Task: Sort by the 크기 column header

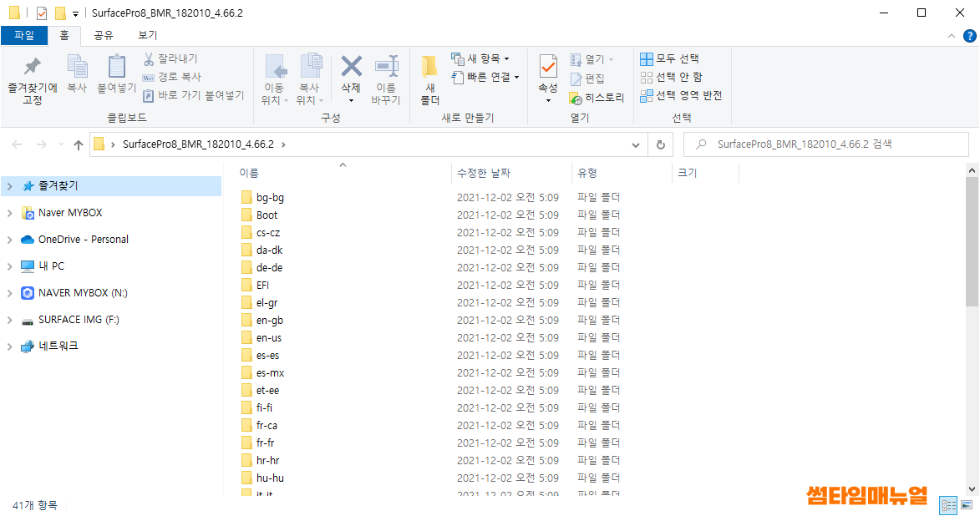Action: [x=688, y=173]
